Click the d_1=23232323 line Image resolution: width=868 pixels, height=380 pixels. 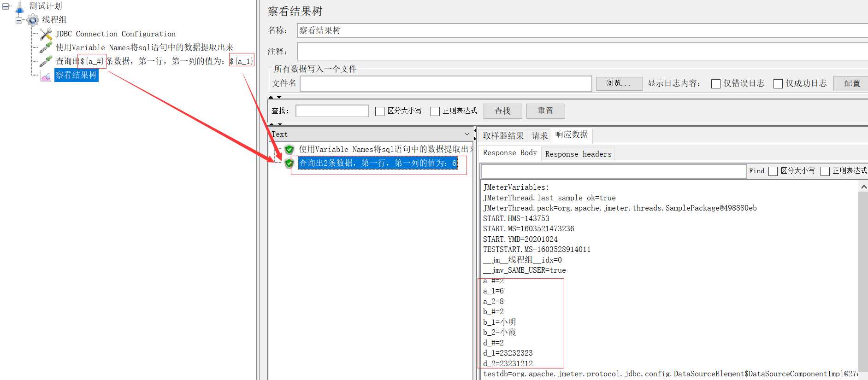[x=508, y=353]
